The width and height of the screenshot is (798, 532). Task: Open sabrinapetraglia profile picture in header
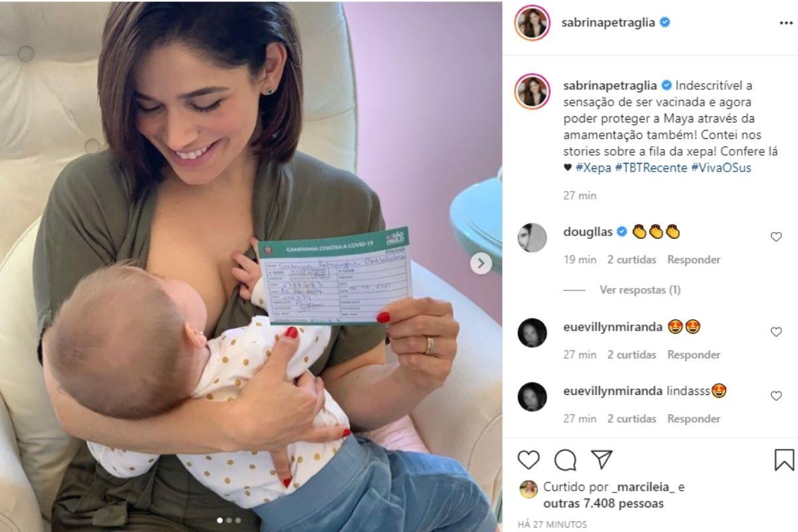pyautogui.click(x=533, y=23)
